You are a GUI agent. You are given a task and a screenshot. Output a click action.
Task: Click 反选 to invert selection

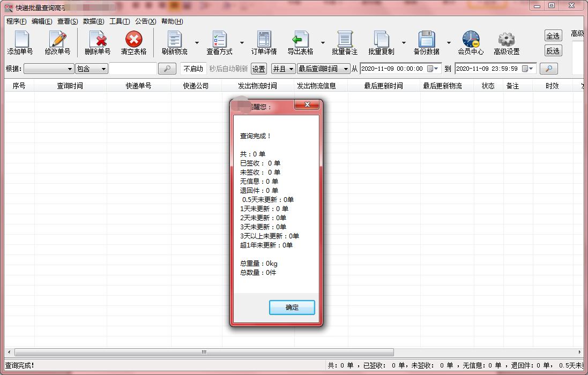pos(553,50)
